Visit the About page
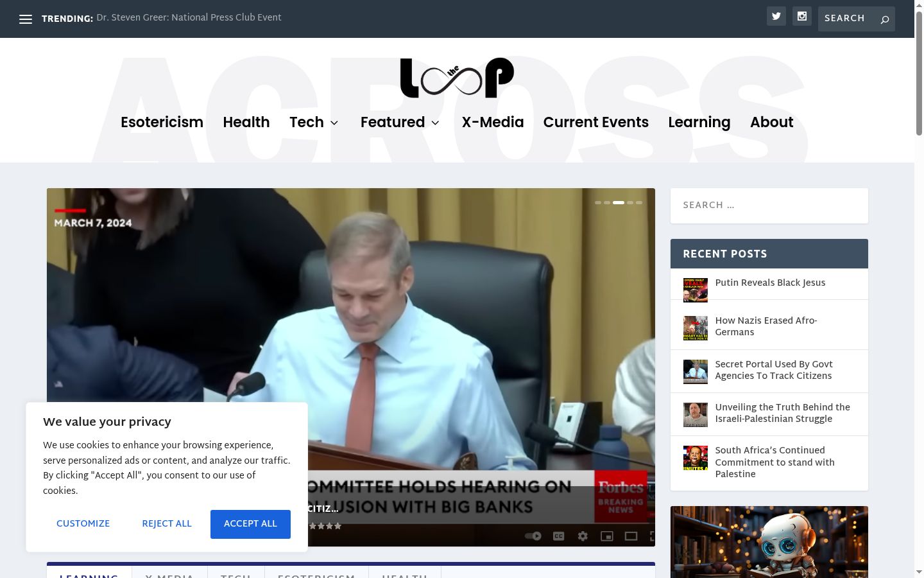 pyautogui.click(x=772, y=122)
